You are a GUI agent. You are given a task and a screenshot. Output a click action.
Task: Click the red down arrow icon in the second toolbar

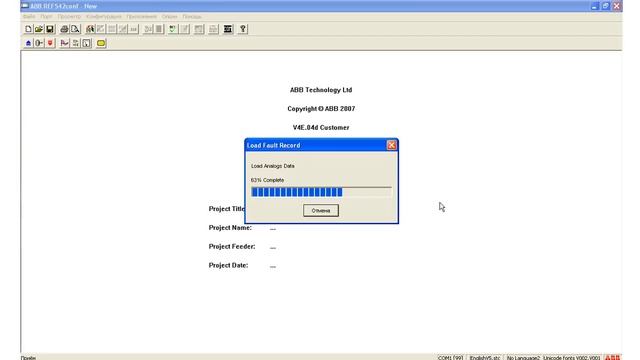click(x=50, y=43)
